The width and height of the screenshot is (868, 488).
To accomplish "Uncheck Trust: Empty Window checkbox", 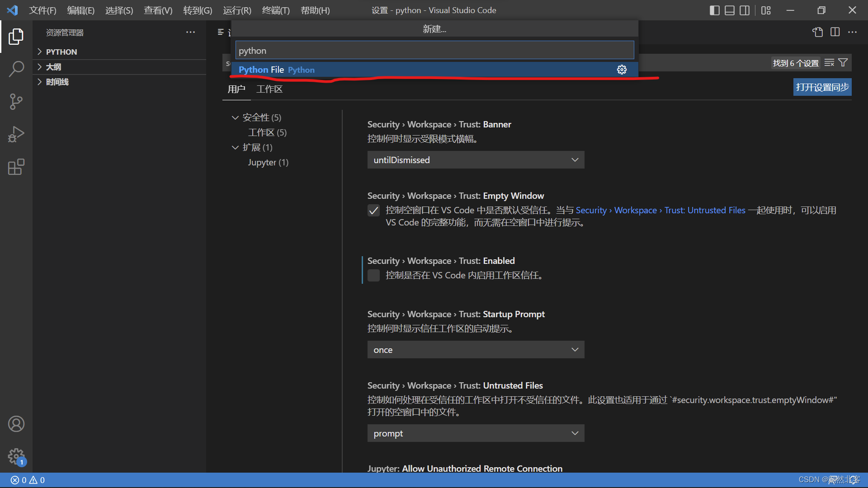I will click(373, 211).
